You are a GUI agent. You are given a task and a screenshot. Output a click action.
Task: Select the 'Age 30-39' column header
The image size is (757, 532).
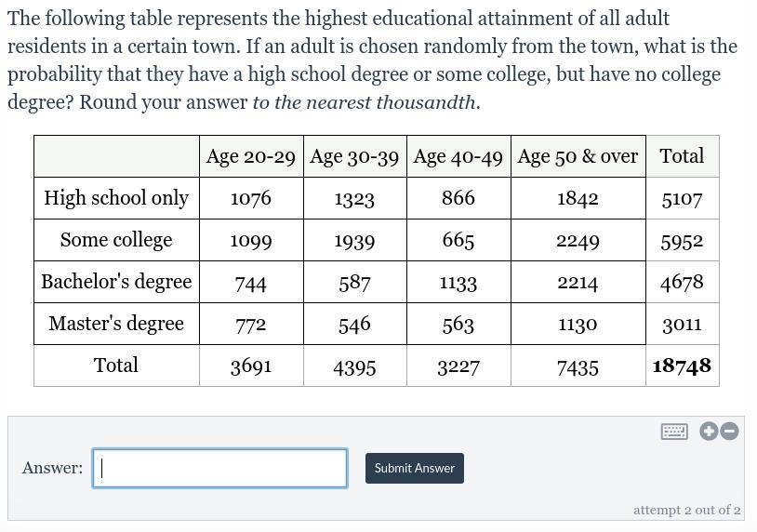click(x=354, y=156)
